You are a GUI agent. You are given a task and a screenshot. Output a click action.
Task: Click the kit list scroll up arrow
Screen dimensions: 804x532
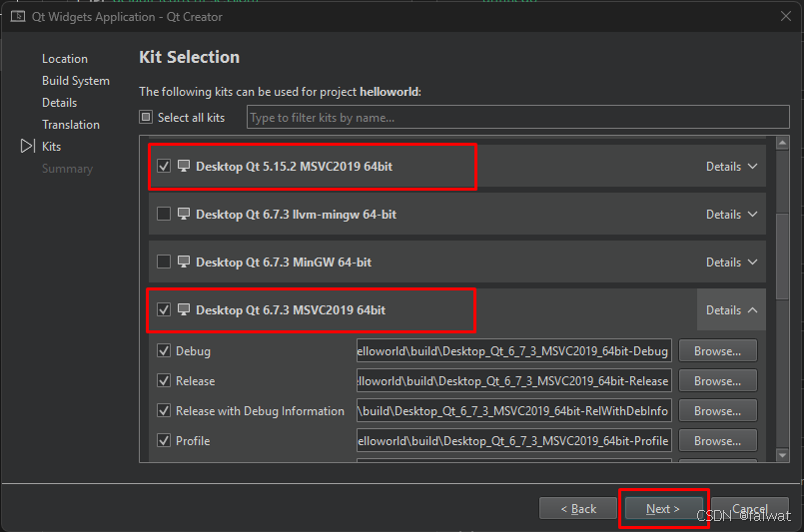tap(782, 143)
